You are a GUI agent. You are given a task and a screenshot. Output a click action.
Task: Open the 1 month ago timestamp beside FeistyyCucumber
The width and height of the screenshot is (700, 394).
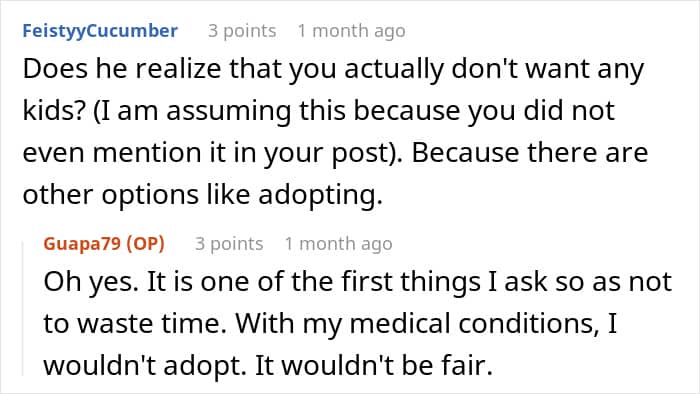tap(351, 31)
